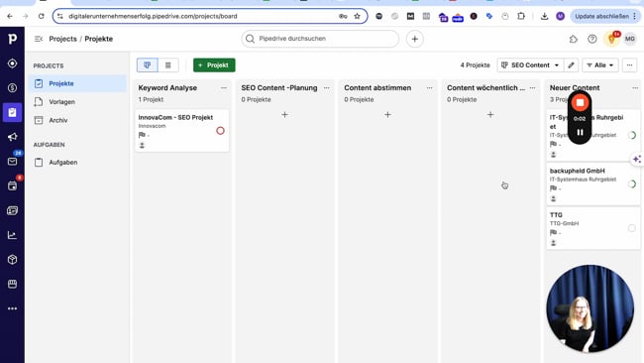
Task: Click backupheld GmbH progress circle
Action: (x=632, y=184)
